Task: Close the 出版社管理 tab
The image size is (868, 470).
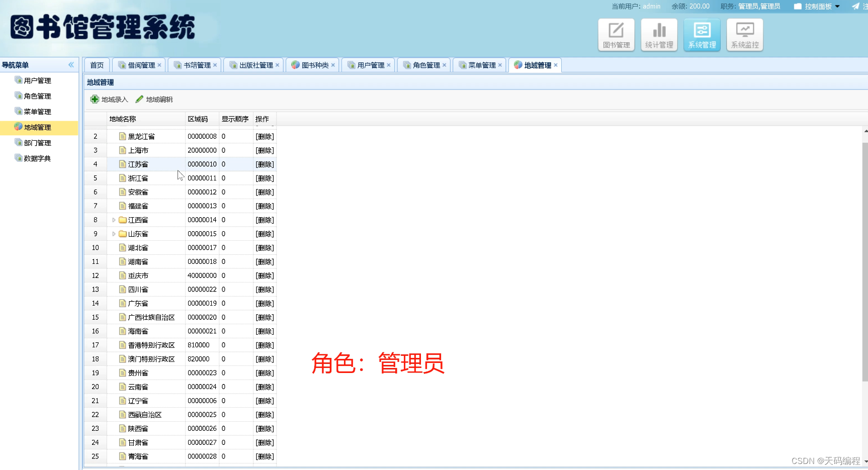Action: [x=278, y=65]
